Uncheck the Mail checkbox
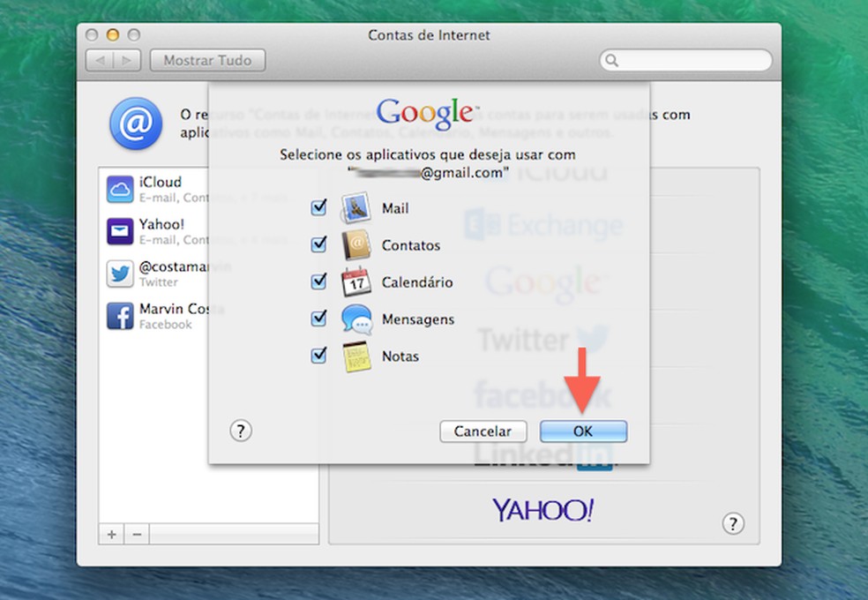The image size is (868, 600). (318, 207)
